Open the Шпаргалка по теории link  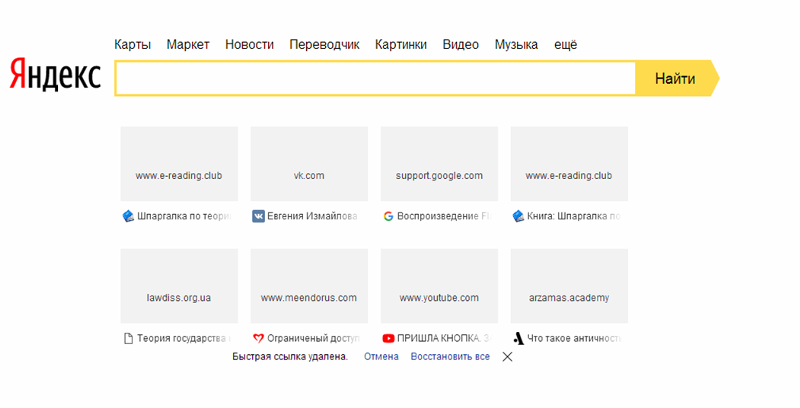tap(184, 216)
